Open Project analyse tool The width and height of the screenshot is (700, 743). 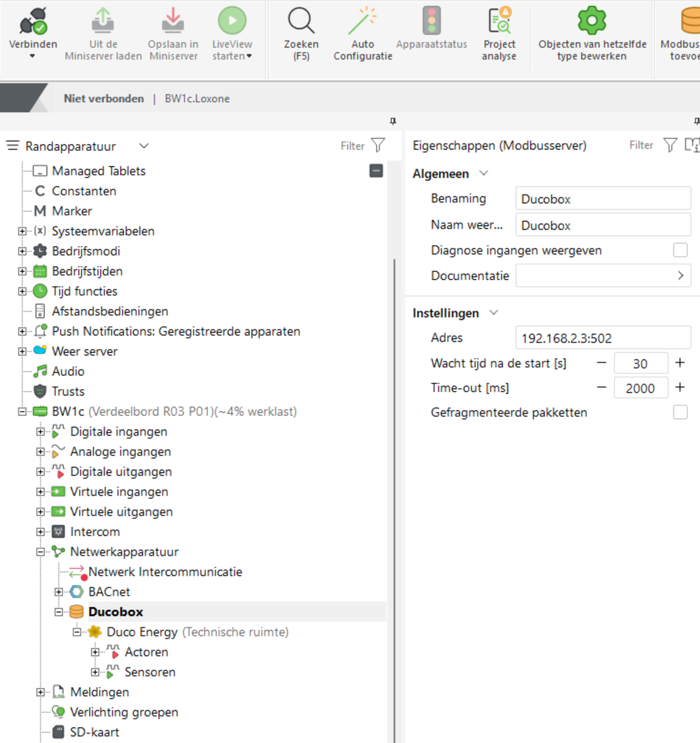(x=499, y=21)
